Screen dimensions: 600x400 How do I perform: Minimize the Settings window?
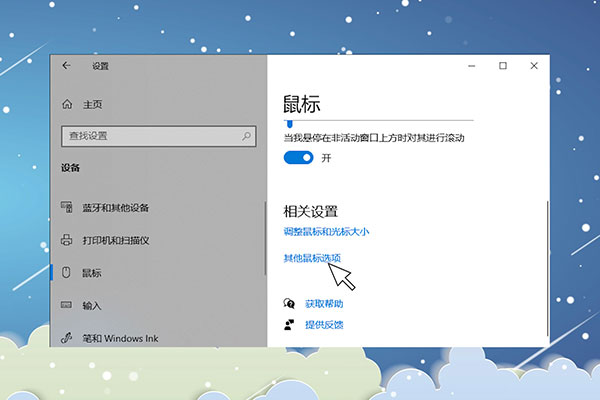pos(471,66)
